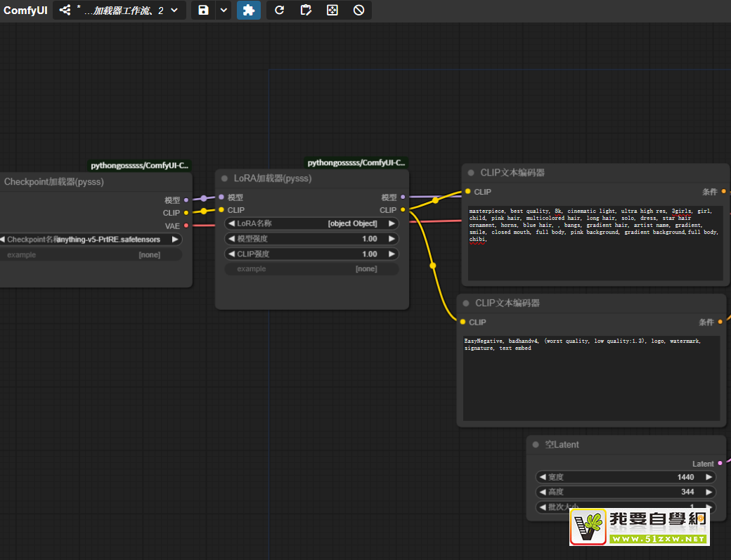The width and height of the screenshot is (731, 560).
Task: Open the workflow tab titled 加载器工作流
Action: (x=123, y=10)
